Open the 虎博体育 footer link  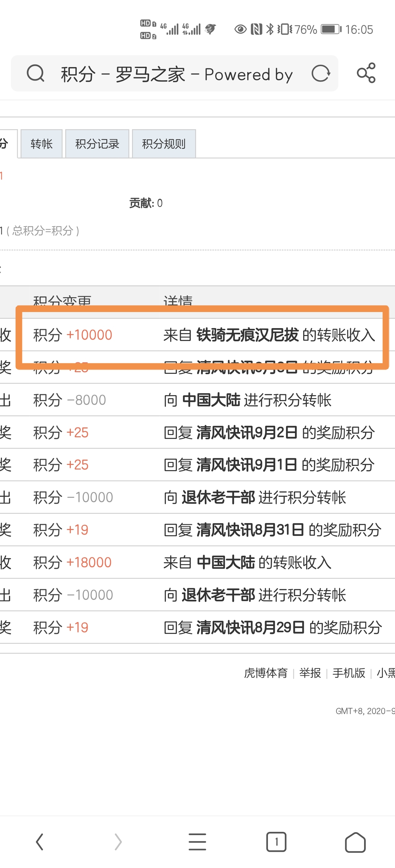266,673
